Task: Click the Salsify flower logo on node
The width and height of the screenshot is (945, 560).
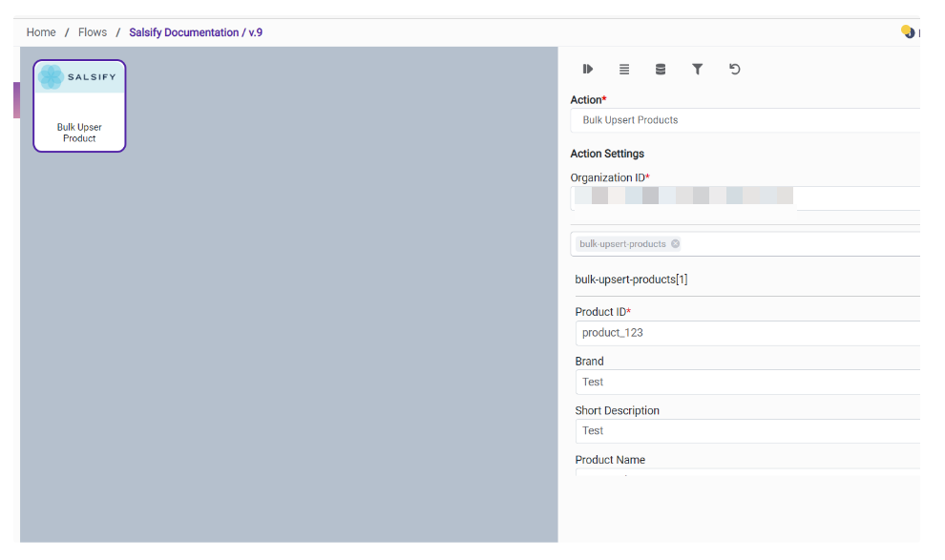Action: coord(51,77)
